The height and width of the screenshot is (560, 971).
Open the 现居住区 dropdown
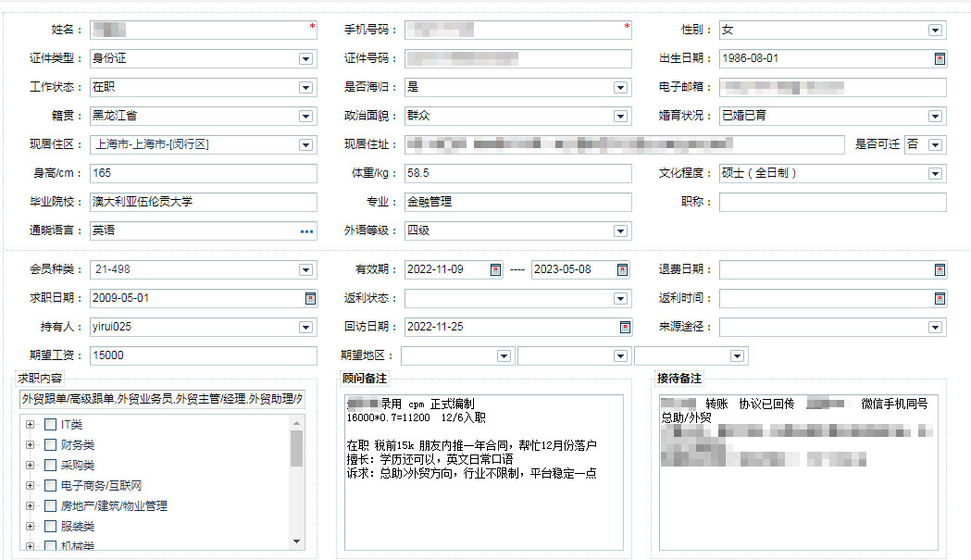coord(305,145)
